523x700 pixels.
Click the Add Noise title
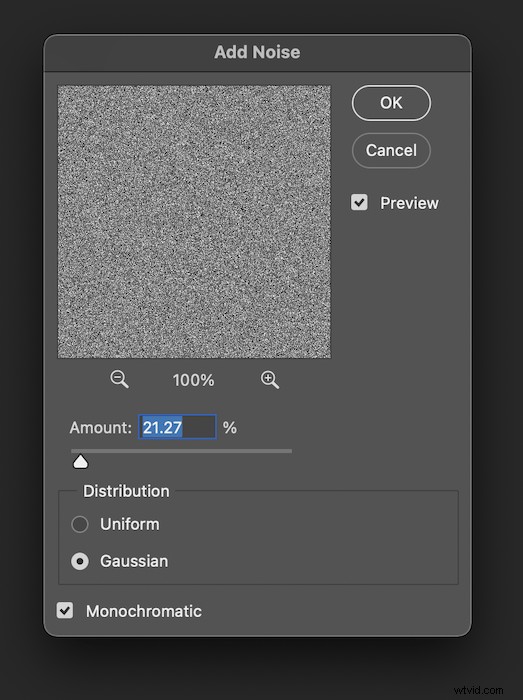click(257, 52)
